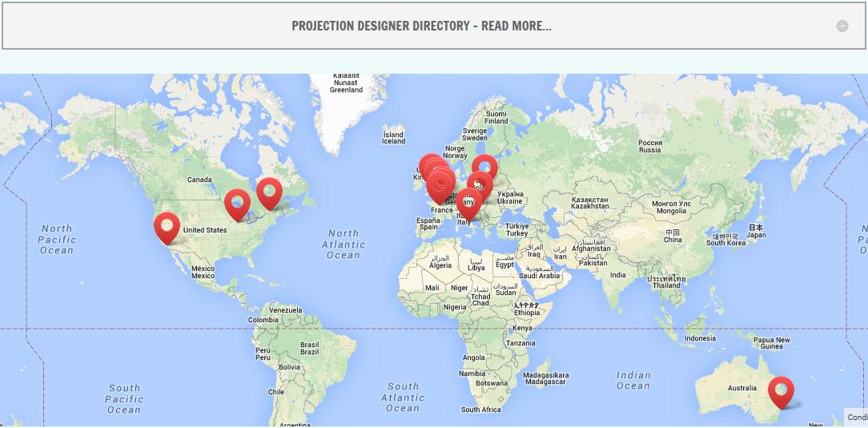Click the Finland label on the map

[x=496, y=118]
